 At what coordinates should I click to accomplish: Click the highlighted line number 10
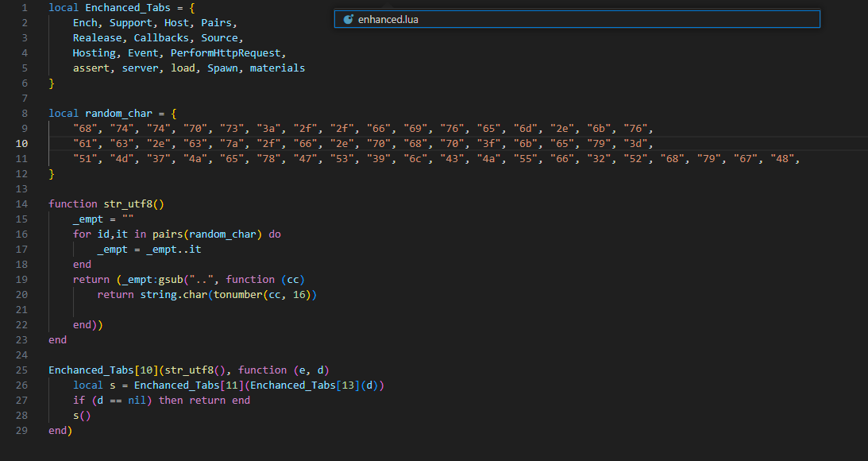pyautogui.click(x=21, y=144)
